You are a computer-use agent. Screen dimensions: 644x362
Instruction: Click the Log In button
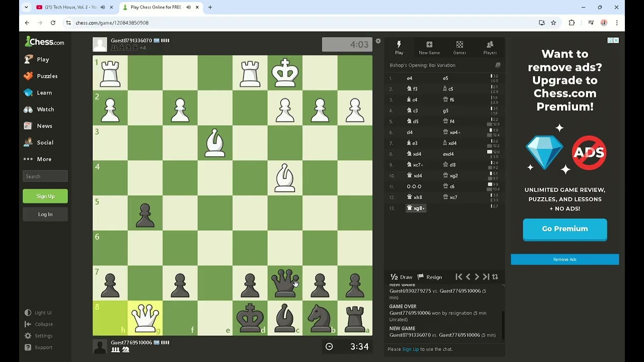(x=45, y=214)
